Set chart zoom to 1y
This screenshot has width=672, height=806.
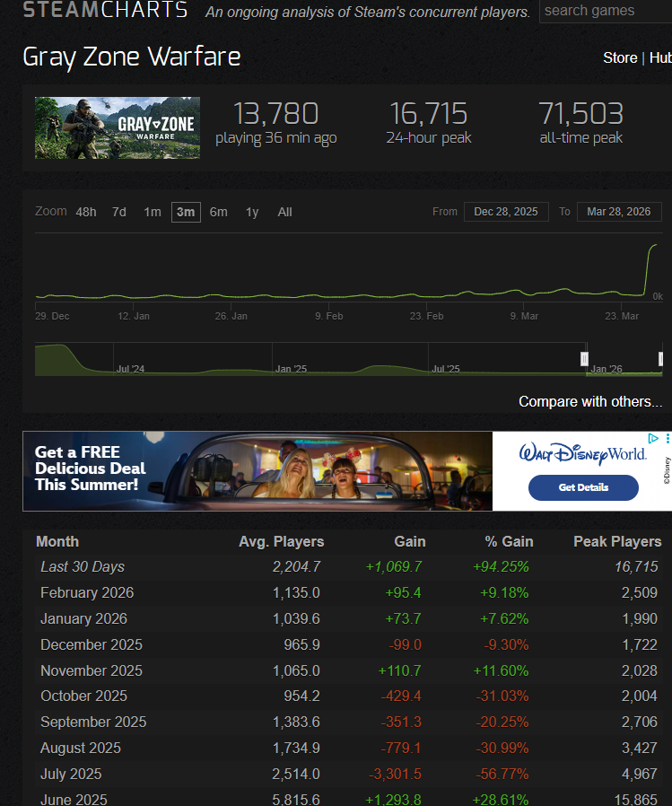tap(252, 212)
